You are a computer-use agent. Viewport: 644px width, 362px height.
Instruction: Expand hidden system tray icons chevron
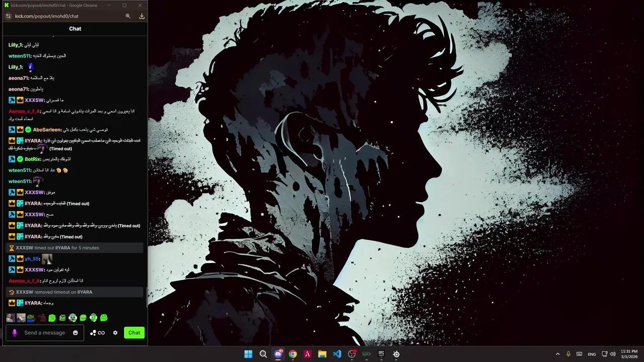pyautogui.click(x=557, y=354)
